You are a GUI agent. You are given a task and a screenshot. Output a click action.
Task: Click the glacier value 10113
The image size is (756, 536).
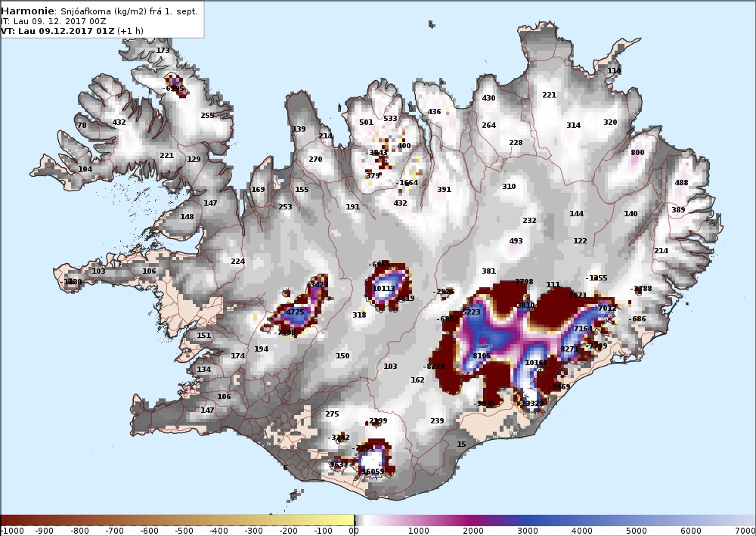point(384,288)
